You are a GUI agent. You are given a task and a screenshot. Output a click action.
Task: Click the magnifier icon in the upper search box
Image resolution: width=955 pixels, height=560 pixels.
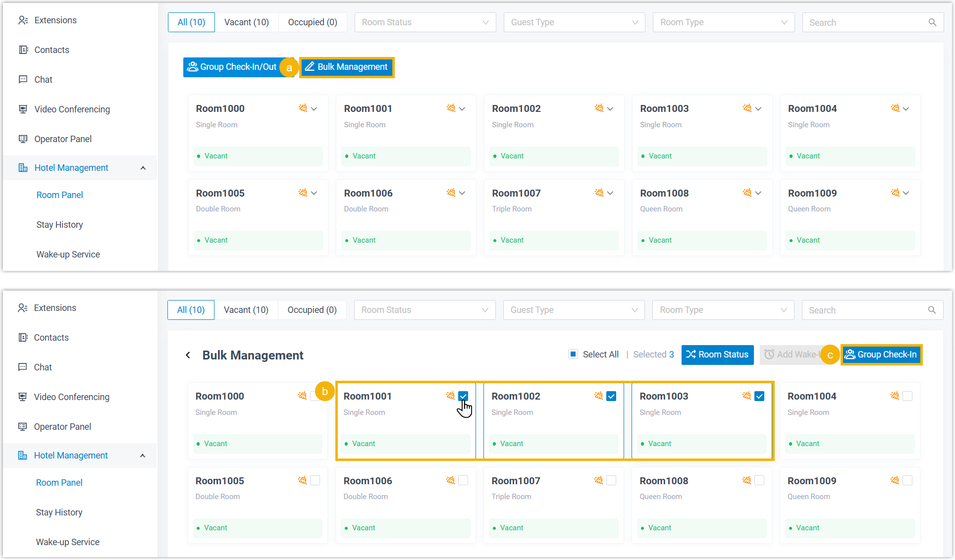click(932, 22)
